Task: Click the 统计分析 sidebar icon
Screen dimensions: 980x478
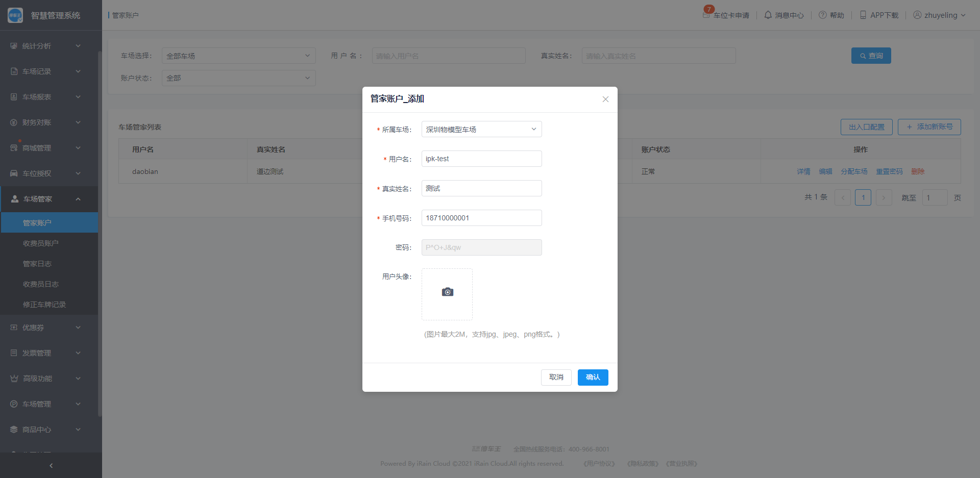Action: 14,46
